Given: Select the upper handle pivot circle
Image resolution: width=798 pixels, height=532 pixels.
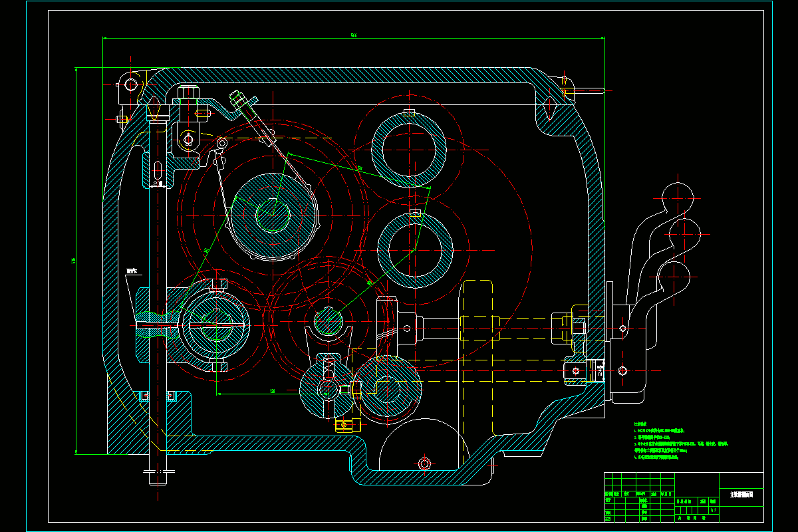Looking at the screenshot, I should (x=622, y=329).
